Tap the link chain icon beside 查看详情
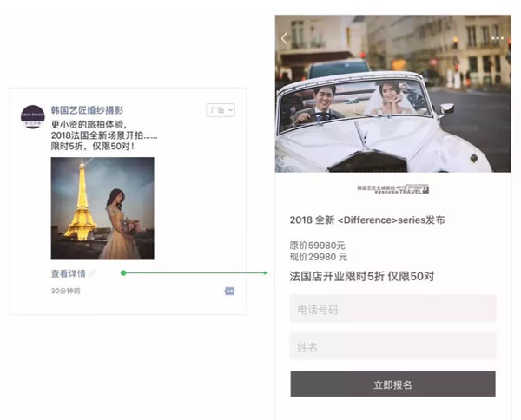The width and height of the screenshot is (521, 420). click(92, 273)
